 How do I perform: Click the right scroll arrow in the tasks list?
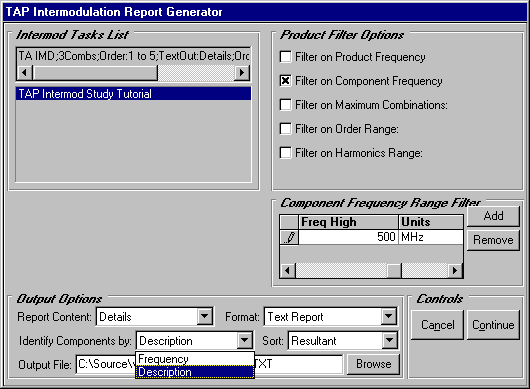242,72
